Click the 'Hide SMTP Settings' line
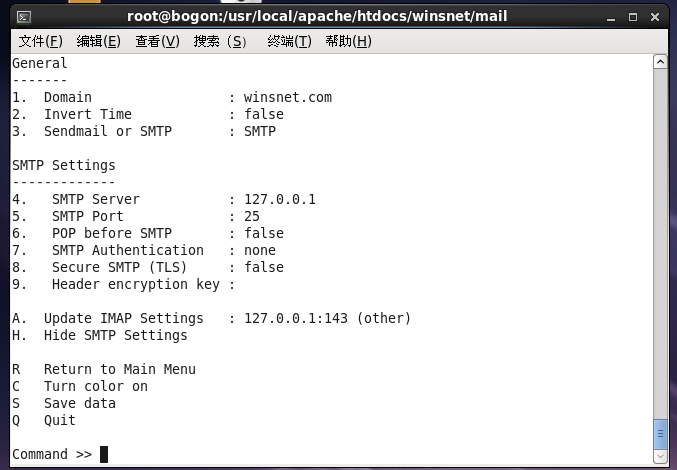 click(100, 335)
